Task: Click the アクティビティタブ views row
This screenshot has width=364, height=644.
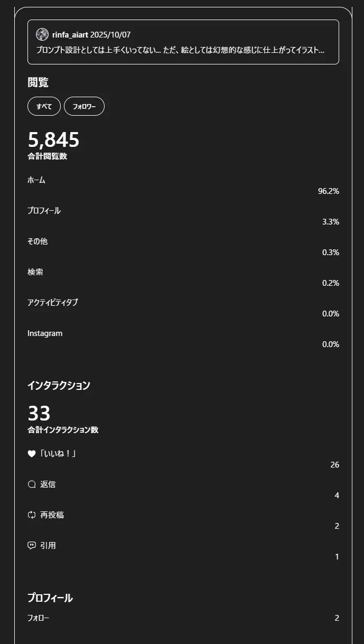Action: 183,308
